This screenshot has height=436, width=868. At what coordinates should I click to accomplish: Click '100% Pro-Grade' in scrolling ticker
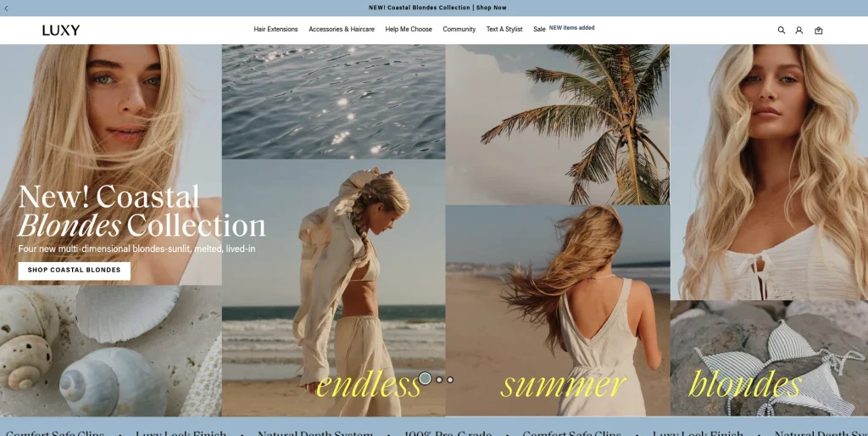[449, 433]
